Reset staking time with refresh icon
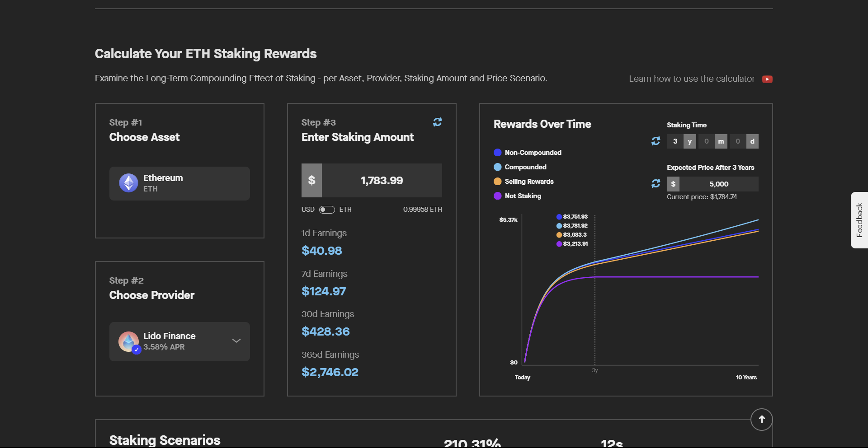 [x=656, y=141]
